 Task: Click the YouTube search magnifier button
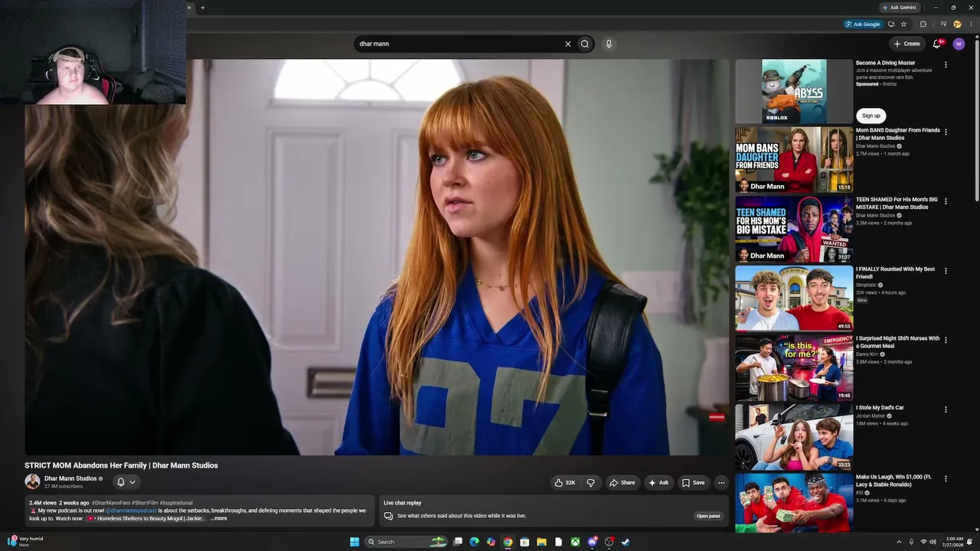point(585,44)
